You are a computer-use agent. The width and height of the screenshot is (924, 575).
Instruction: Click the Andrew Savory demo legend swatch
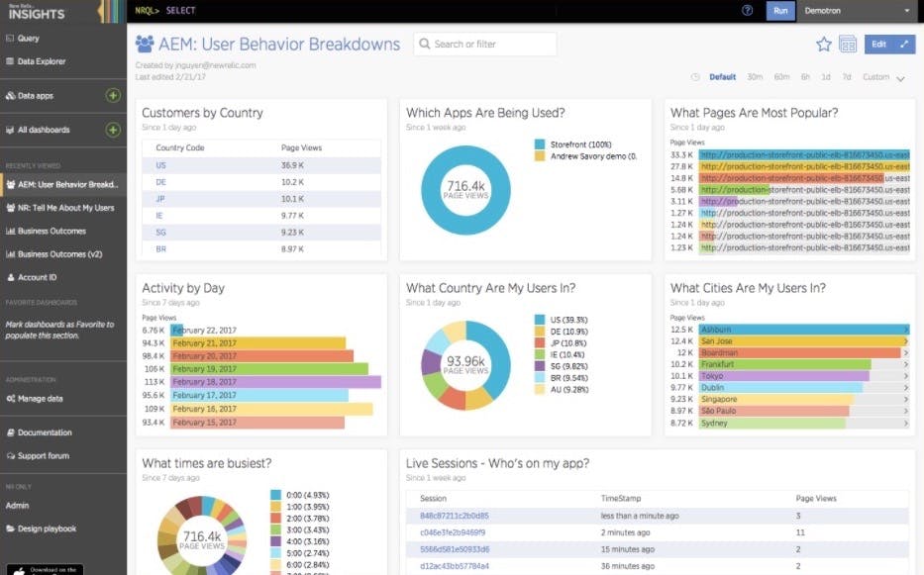[x=540, y=156]
